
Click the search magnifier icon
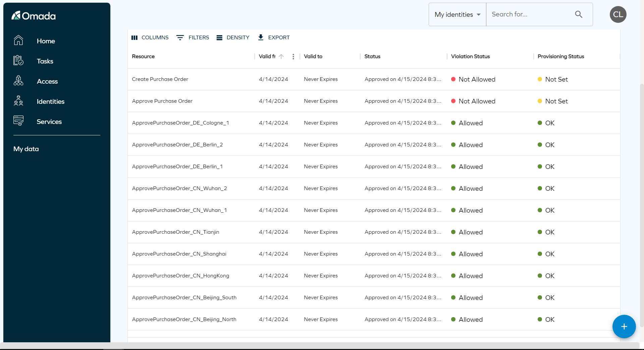click(579, 14)
